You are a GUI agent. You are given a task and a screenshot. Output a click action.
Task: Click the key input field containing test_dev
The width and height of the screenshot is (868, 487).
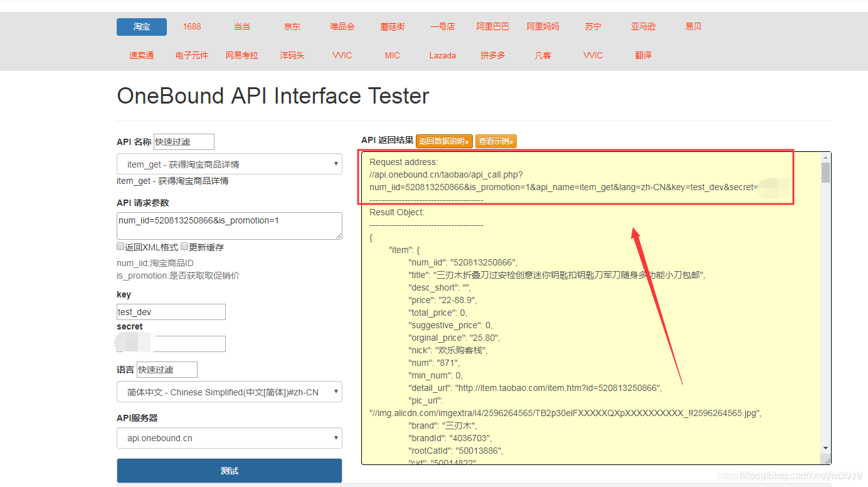click(171, 312)
